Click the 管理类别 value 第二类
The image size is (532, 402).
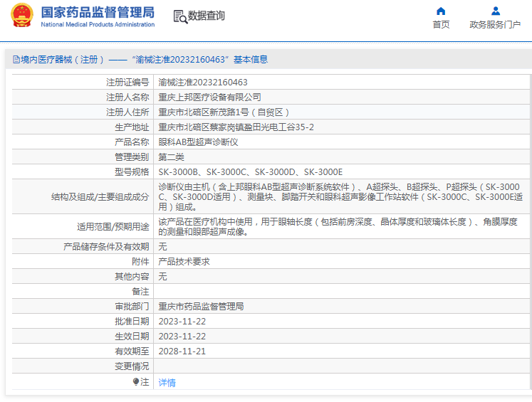click(171, 157)
